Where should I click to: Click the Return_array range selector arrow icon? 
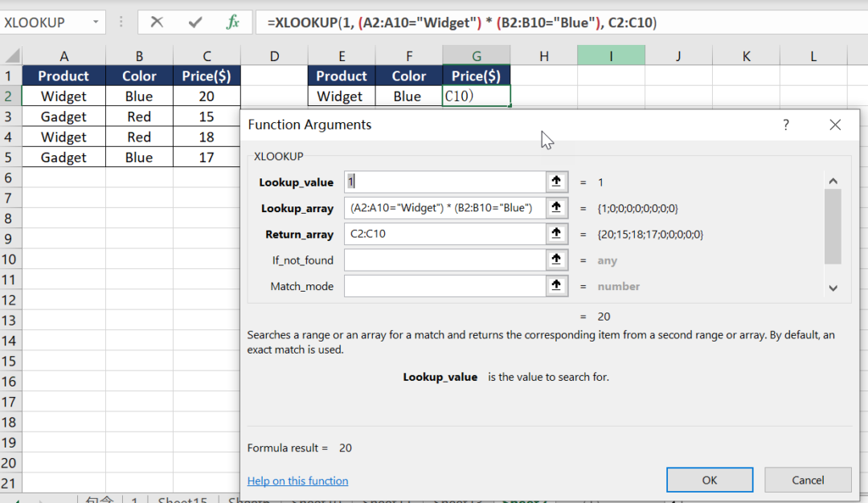(556, 234)
